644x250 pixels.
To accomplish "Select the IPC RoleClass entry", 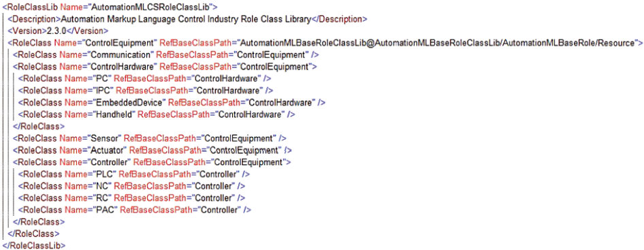I will pyautogui.click(x=146, y=91).
